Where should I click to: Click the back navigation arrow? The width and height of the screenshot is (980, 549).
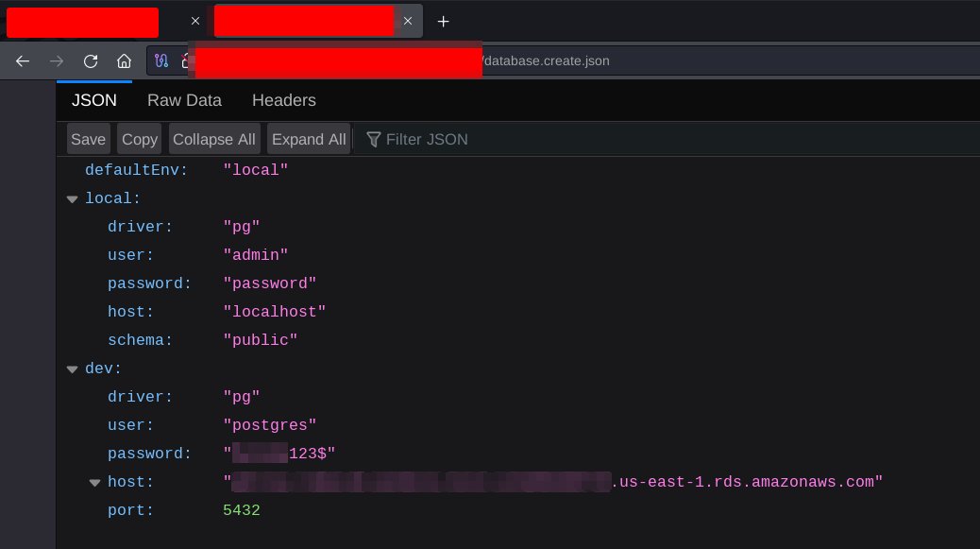tap(22, 61)
